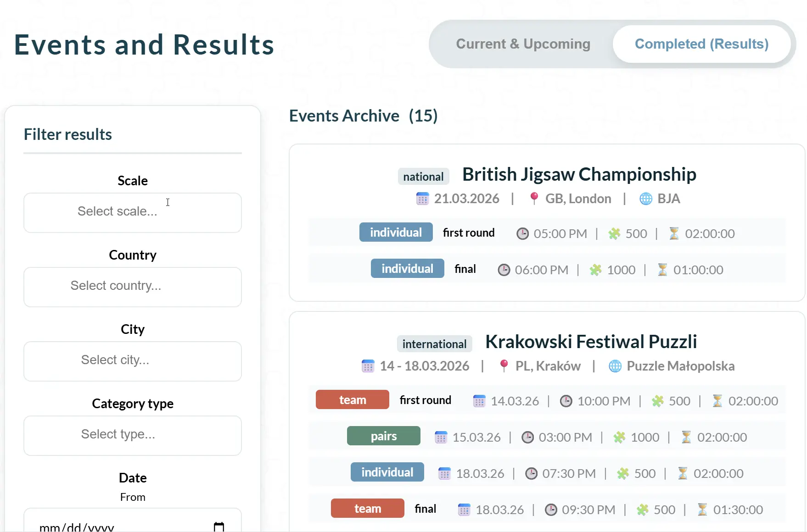Open the Select scale dropdown
Viewport: 807px width, 532px height.
(133, 212)
